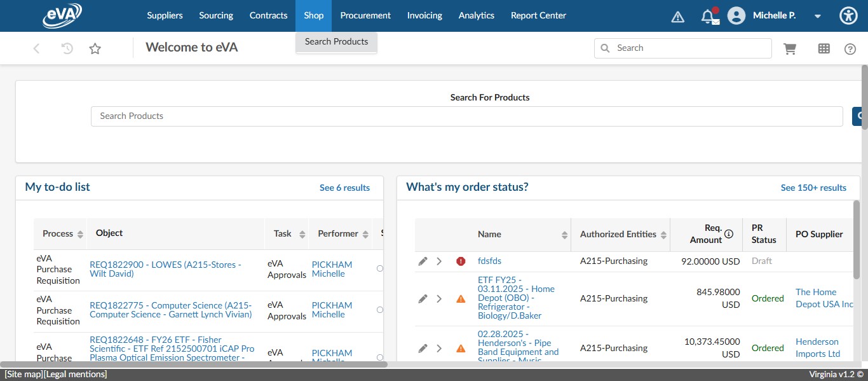This screenshot has height=381, width=868.
Task: Select Search Products from Shop menu
Action: [x=336, y=42]
